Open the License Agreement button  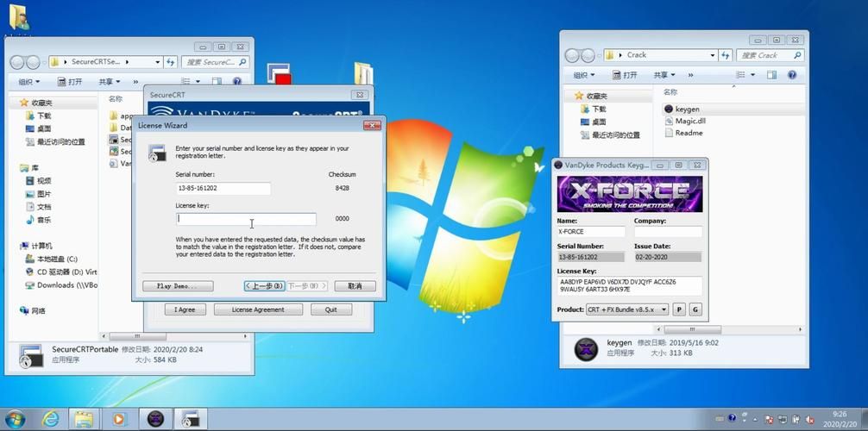click(x=258, y=309)
